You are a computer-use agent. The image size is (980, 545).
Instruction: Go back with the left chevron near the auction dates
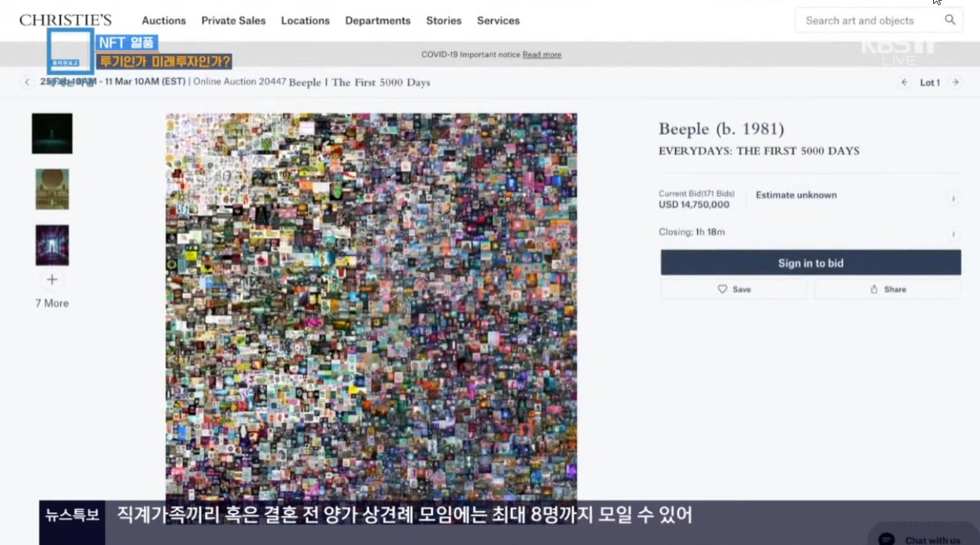tap(27, 83)
